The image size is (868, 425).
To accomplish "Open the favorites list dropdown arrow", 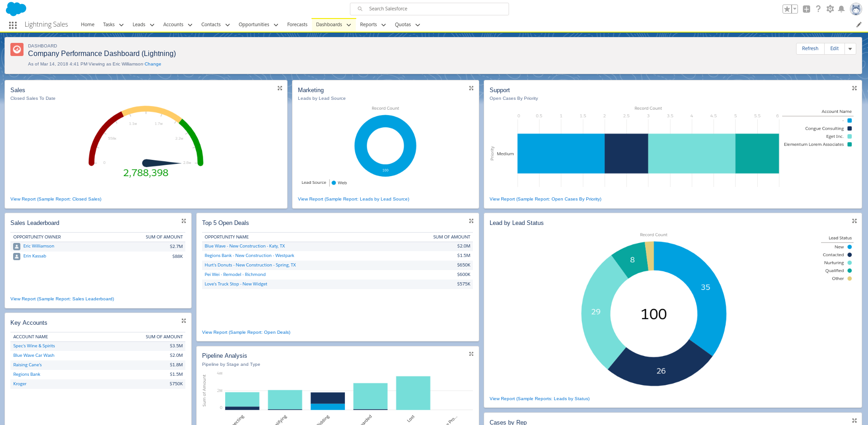I will 794,9.
